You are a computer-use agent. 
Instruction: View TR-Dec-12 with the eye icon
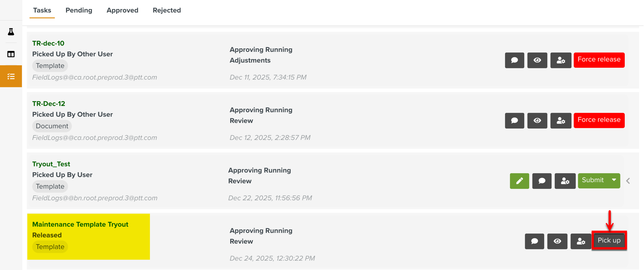[537, 120]
